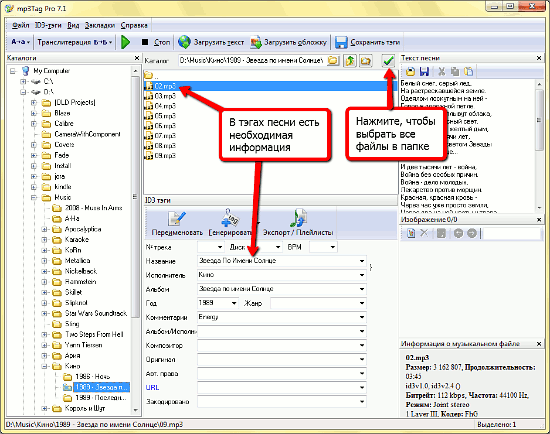
Task: Click previous image arrow in Изображение panel
Action: (458, 233)
